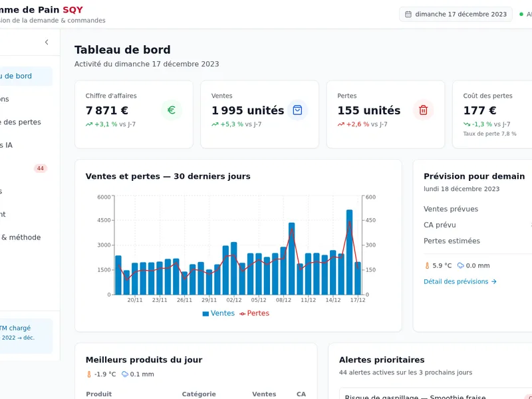
Task: Click the downward trend icon beside -1,3 %
Action: click(467, 124)
